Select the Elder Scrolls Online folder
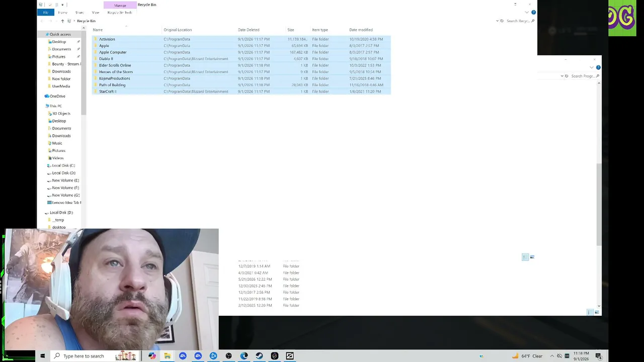Screen dimensions: 644x362 pos(242,65)
